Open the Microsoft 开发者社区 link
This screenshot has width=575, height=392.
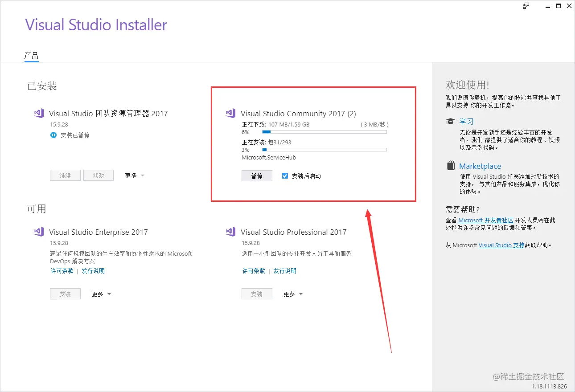[485, 220]
